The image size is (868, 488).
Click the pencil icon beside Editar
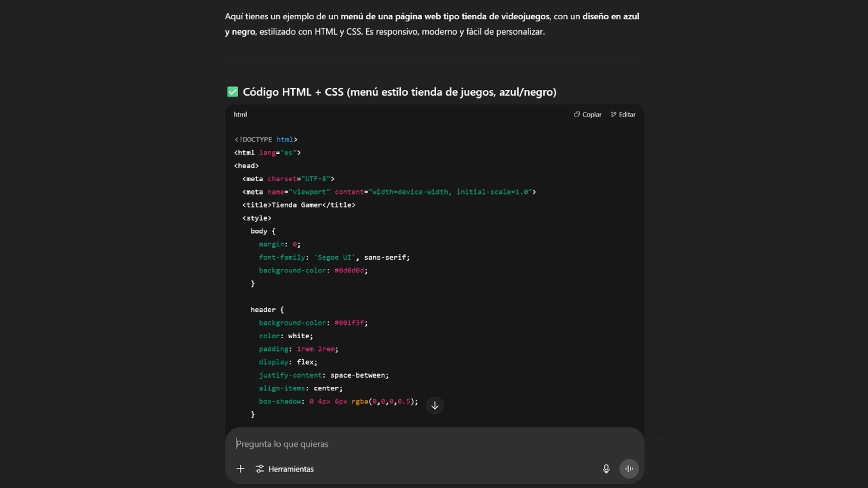[614, 115]
